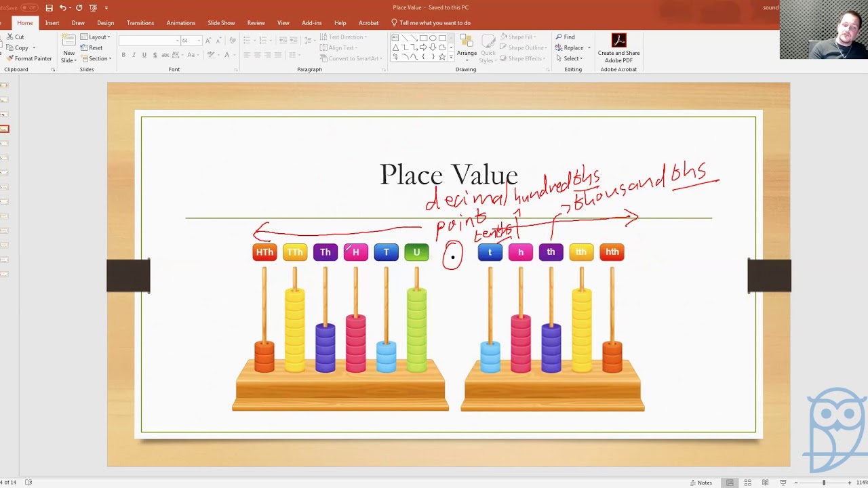Apply numbered list
The width and height of the screenshot is (868, 488).
coord(264,41)
